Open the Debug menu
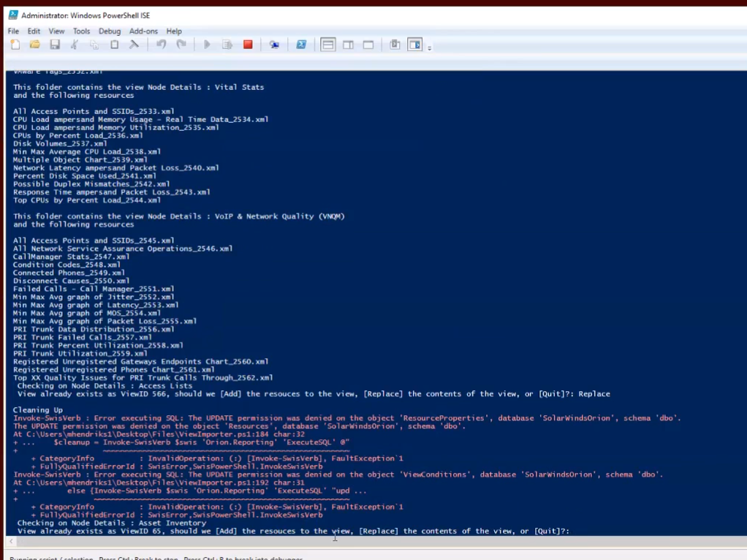This screenshot has width=747, height=560. (110, 31)
